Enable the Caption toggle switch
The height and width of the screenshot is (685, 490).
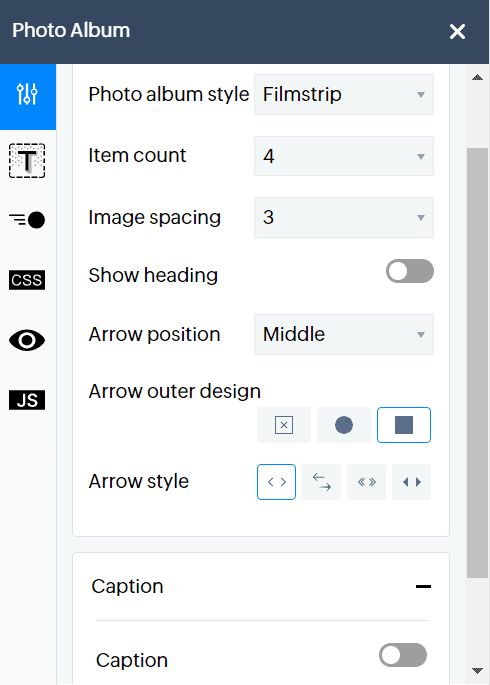pyautogui.click(x=403, y=655)
